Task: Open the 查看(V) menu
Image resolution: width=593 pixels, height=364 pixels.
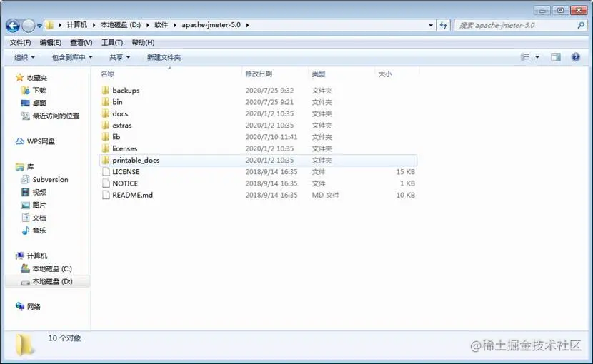Action: [x=81, y=42]
